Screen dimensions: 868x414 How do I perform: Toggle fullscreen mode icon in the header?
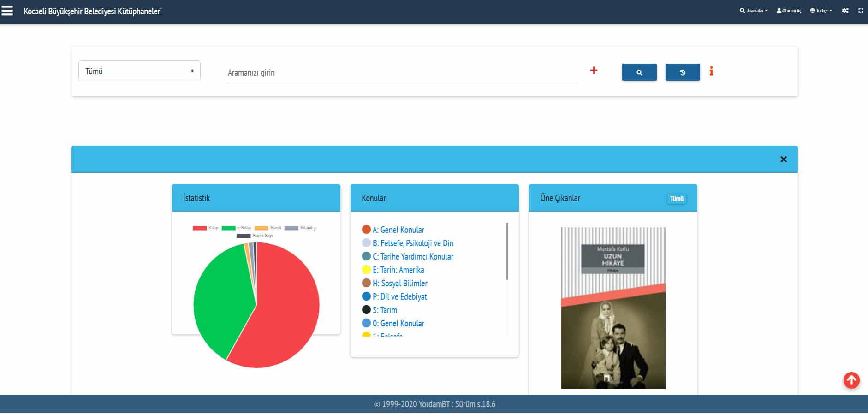click(x=861, y=11)
